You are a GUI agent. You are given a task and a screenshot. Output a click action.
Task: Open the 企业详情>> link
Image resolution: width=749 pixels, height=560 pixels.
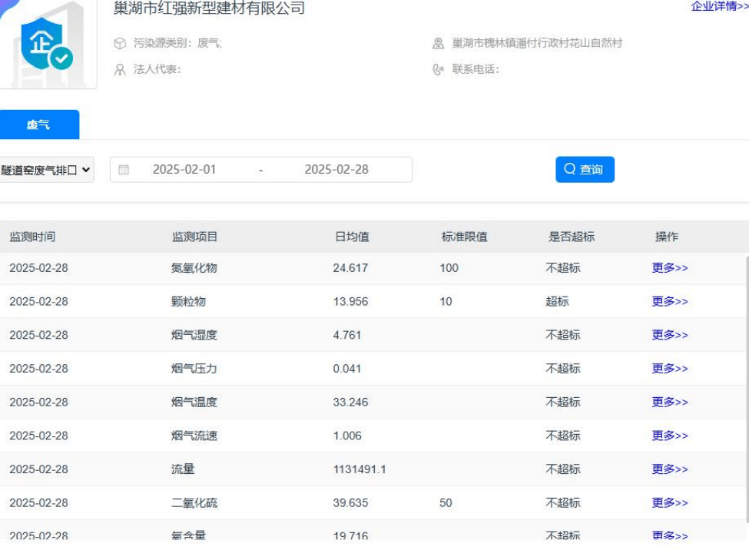719,7
